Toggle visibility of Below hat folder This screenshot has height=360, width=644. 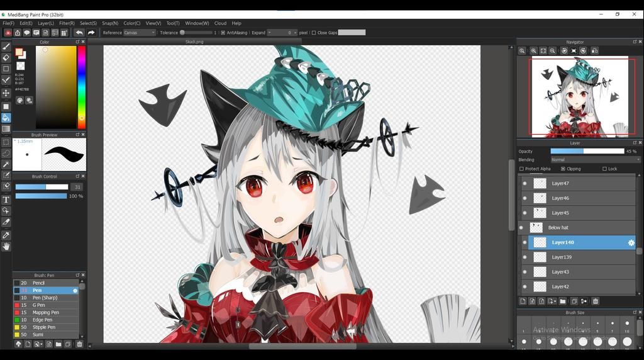[x=521, y=228]
